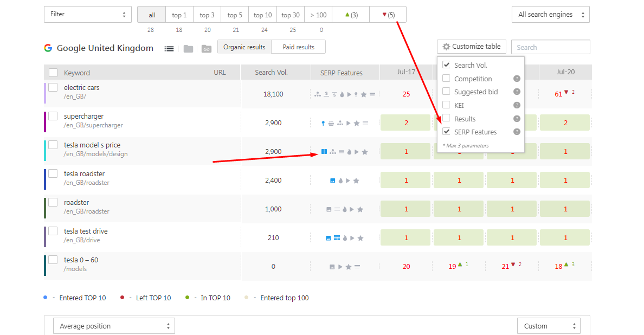Check the box for electric cars keyword

(x=53, y=87)
